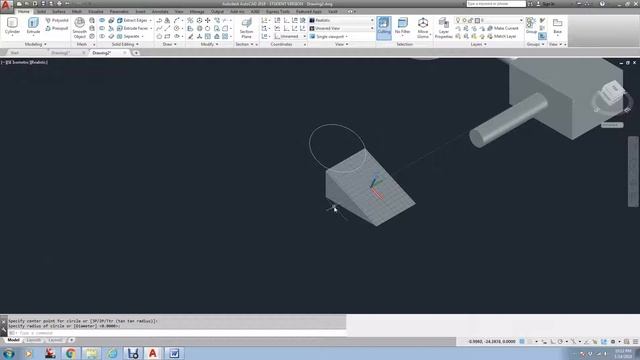Viewport: 640px width, 360px height.
Task: Select the Cylinder modeling tool
Action: tap(12, 26)
